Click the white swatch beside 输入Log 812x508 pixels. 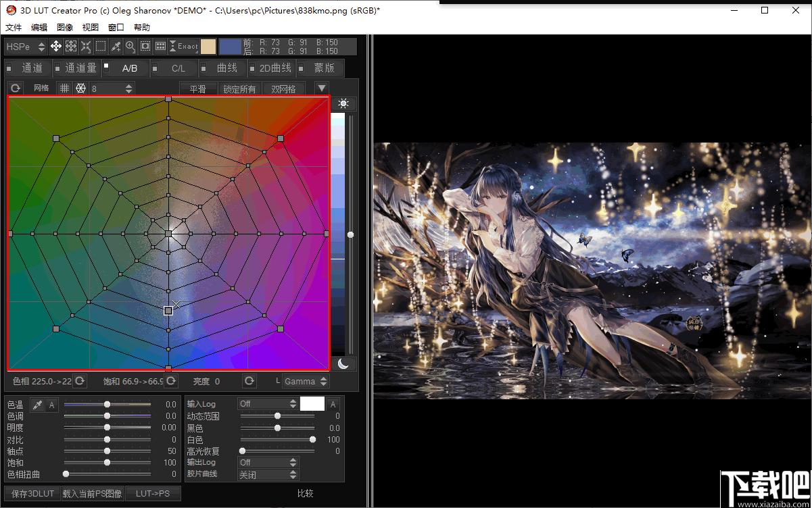pos(312,404)
